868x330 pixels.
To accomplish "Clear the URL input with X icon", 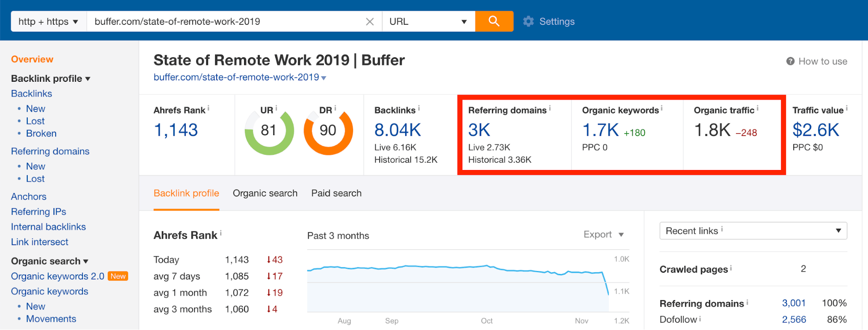I will coord(370,22).
